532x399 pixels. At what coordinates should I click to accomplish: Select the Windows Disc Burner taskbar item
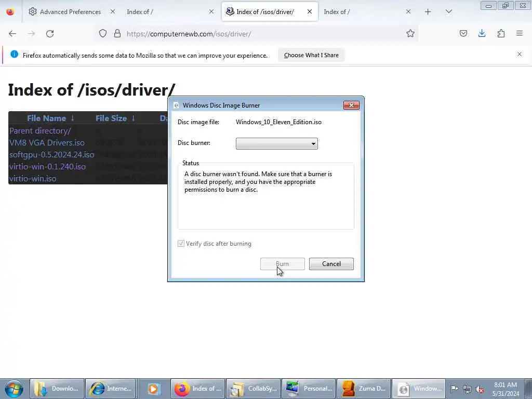coord(419,389)
